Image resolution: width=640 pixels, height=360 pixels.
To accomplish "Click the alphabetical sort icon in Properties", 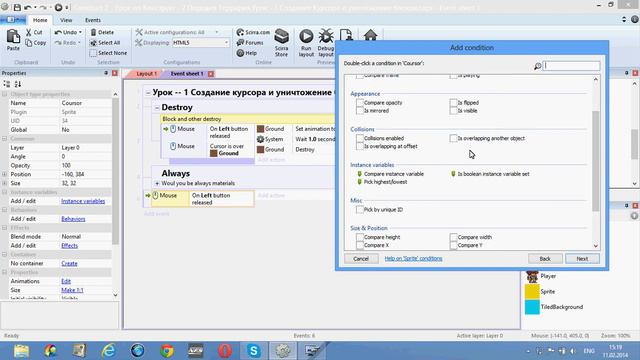I will (x=18, y=84).
